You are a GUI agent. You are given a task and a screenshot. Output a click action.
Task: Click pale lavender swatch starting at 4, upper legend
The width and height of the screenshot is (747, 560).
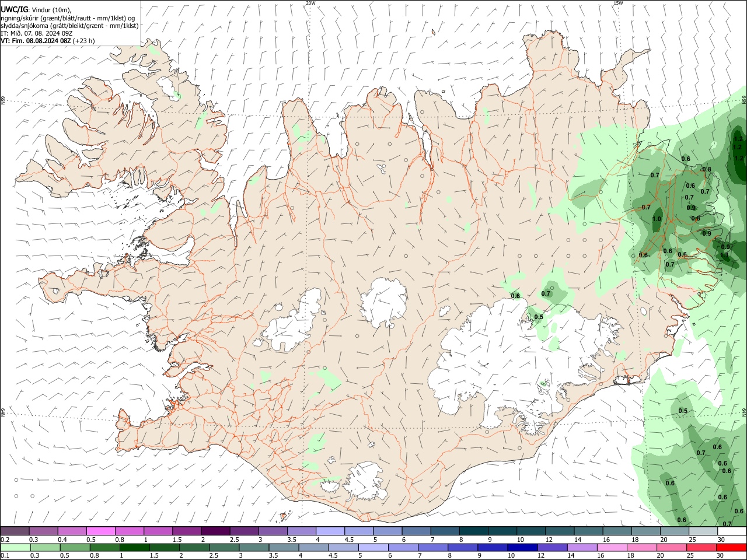pyautogui.click(x=330, y=531)
